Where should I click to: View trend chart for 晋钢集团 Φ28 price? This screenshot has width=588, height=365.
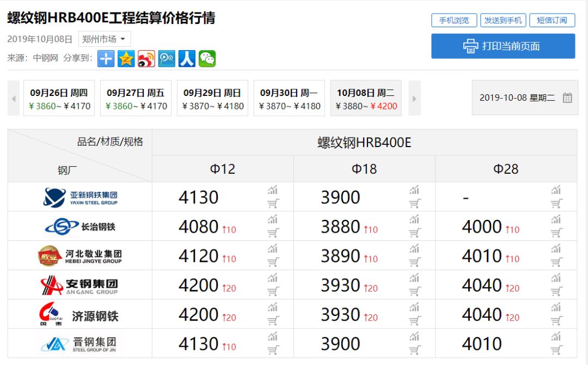point(556,337)
